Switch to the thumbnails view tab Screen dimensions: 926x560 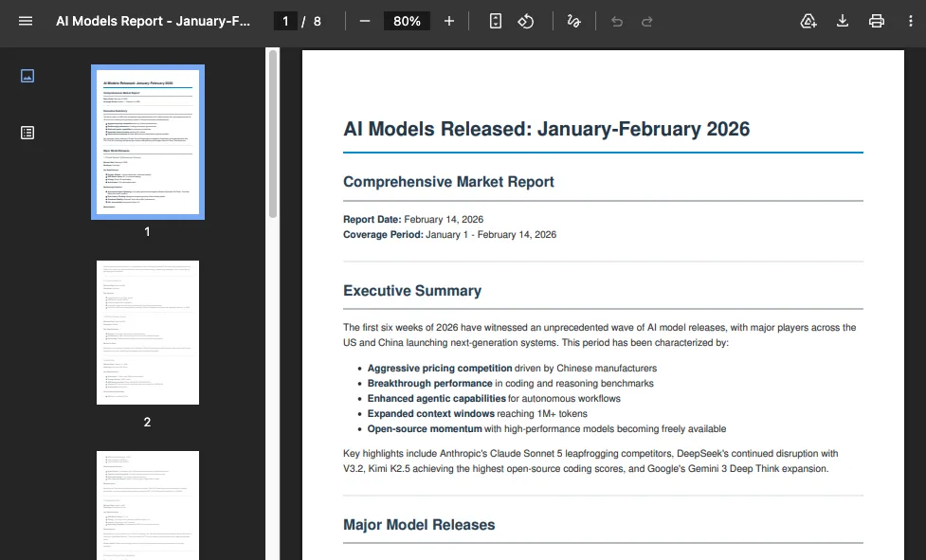pos(27,76)
